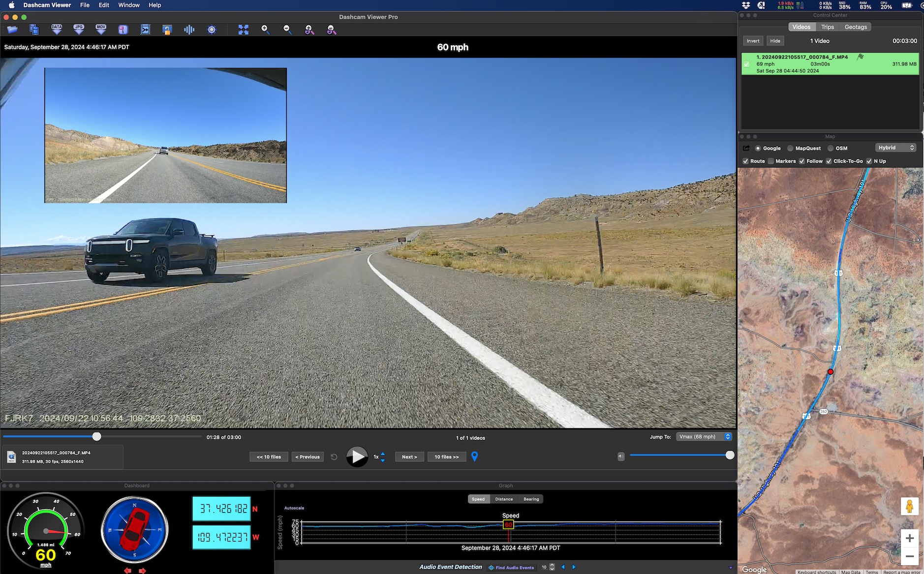Open the folder icon in the toolbar
Image resolution: width=924 pixels, height=574 pixels.
(x=12, y=30)
